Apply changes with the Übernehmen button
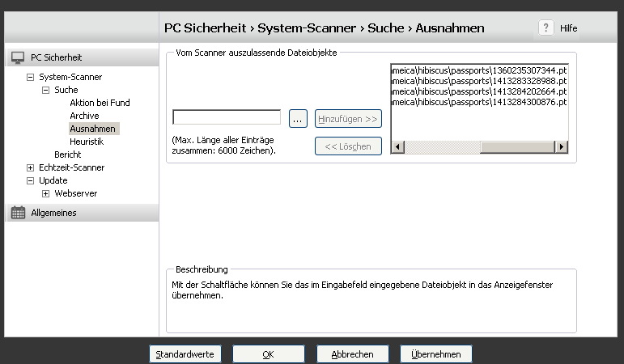The width and height of the screenshot is (624, 364). click(435, 354)
